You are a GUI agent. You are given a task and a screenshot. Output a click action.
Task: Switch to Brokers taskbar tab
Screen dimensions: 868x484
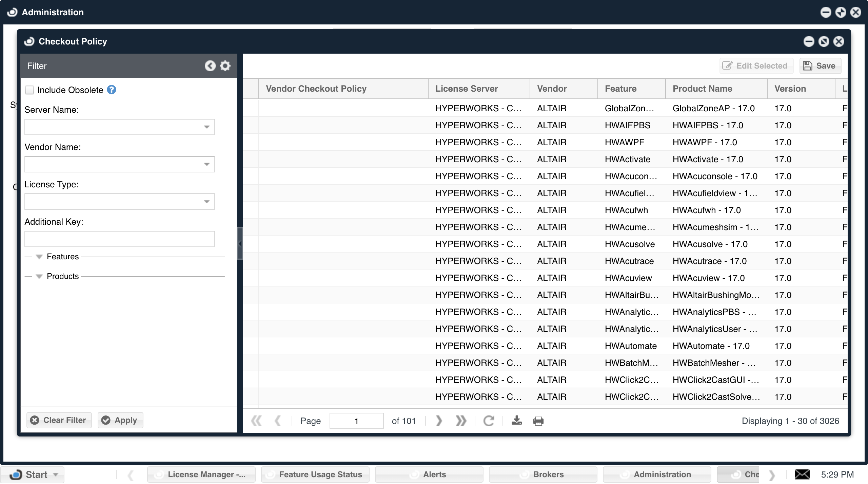[x=543, y=474]
